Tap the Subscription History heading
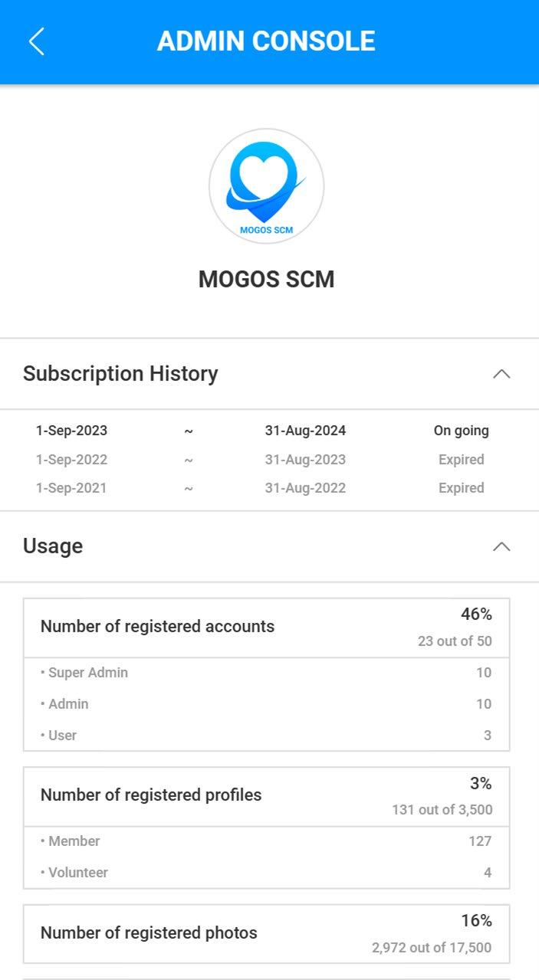Image resolution: width=539 pixels, height=980 pixels. (120, 374)
